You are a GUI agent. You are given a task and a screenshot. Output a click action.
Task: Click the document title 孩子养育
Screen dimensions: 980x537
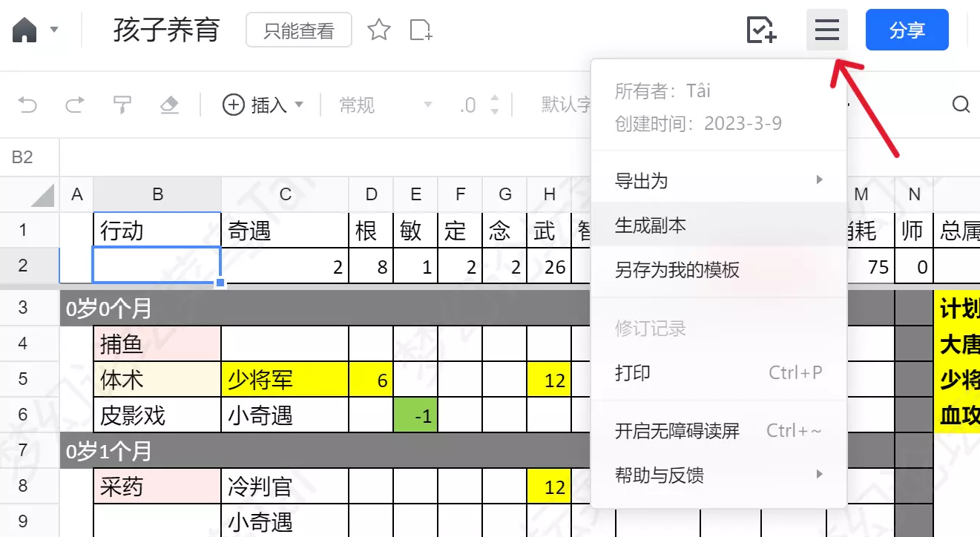[x=166, y=30]
